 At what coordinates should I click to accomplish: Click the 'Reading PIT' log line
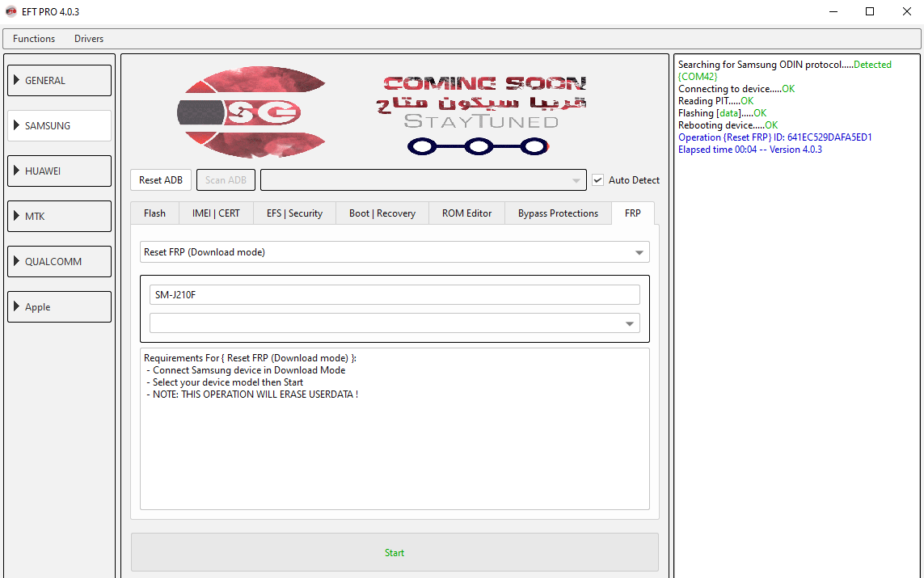click(716, 101)
